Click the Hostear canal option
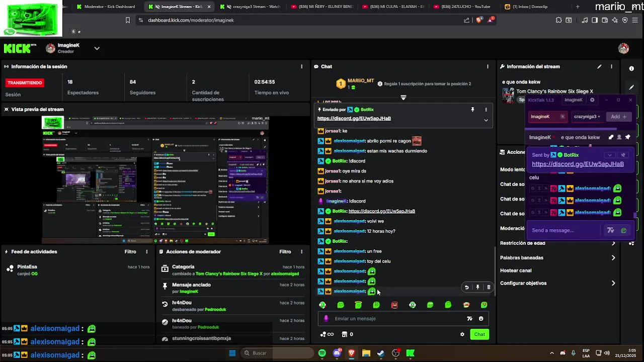 tap(516, 270)
